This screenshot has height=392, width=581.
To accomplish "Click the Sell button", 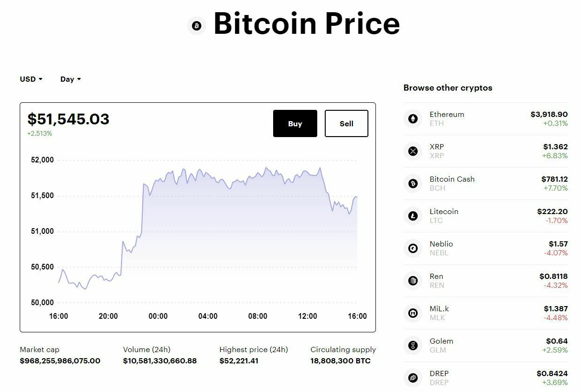I will pos(346,123).
